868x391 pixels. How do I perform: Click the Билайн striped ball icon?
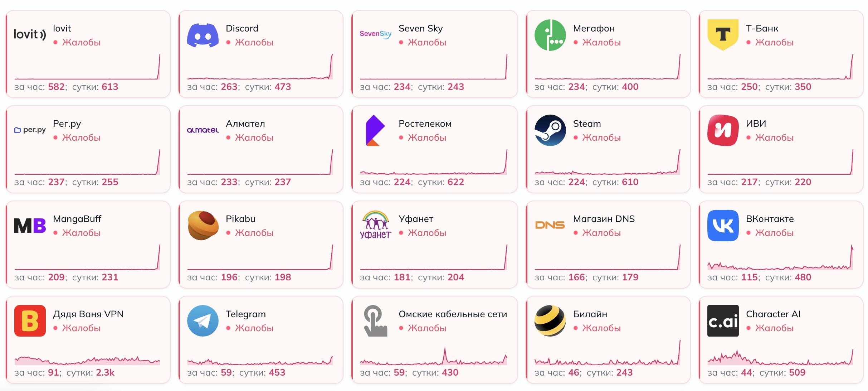[x=550, y=321]
